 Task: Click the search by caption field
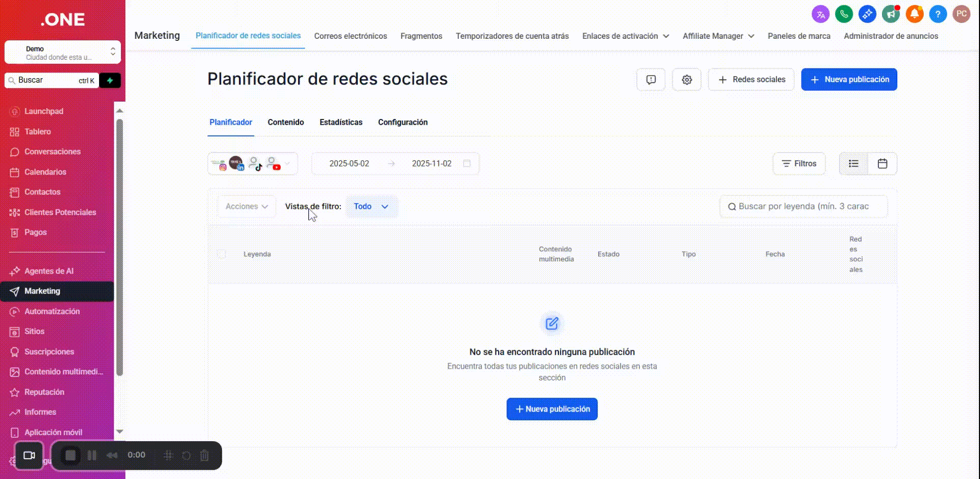pyautogui.click(x=803, y=206)
